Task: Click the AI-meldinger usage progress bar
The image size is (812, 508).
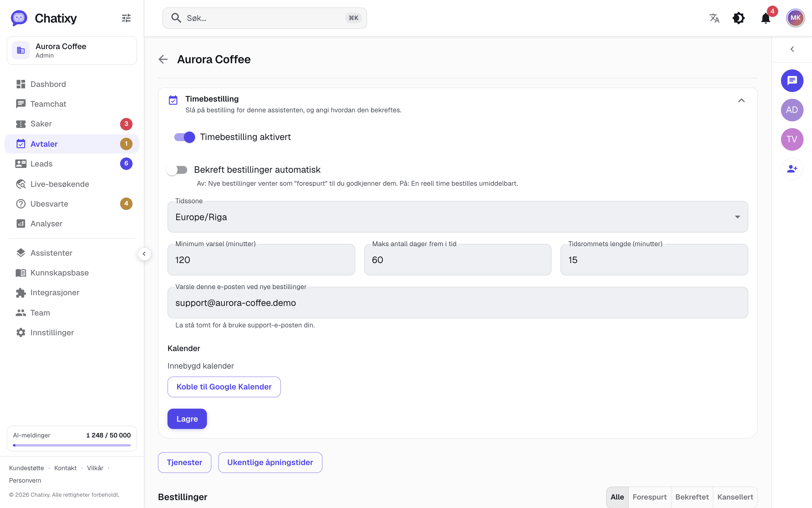Action: click(x=72, y=446)
